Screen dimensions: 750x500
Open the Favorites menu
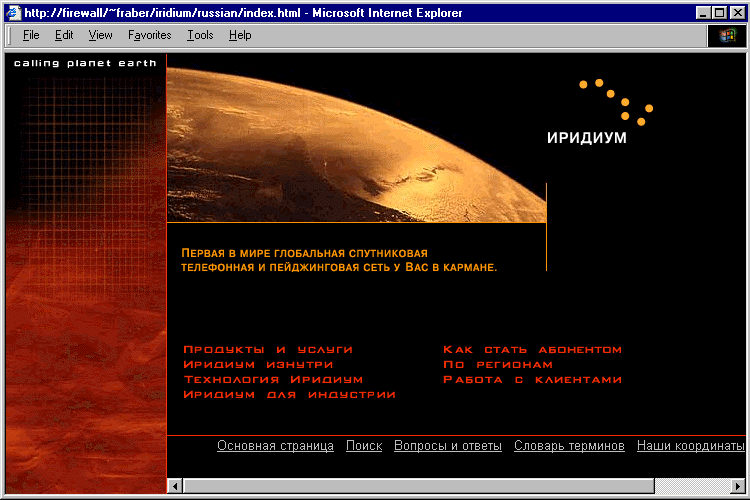(x=150, y=35)
